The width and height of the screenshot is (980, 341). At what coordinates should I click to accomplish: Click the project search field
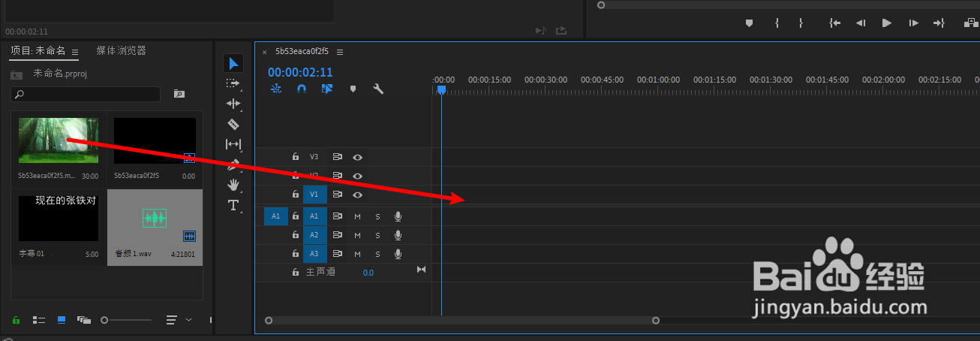(x=86, y=94)
